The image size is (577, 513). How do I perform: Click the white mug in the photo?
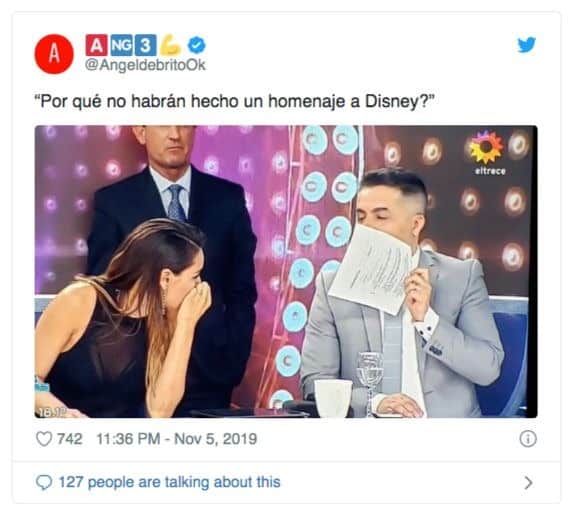(333, 399)
